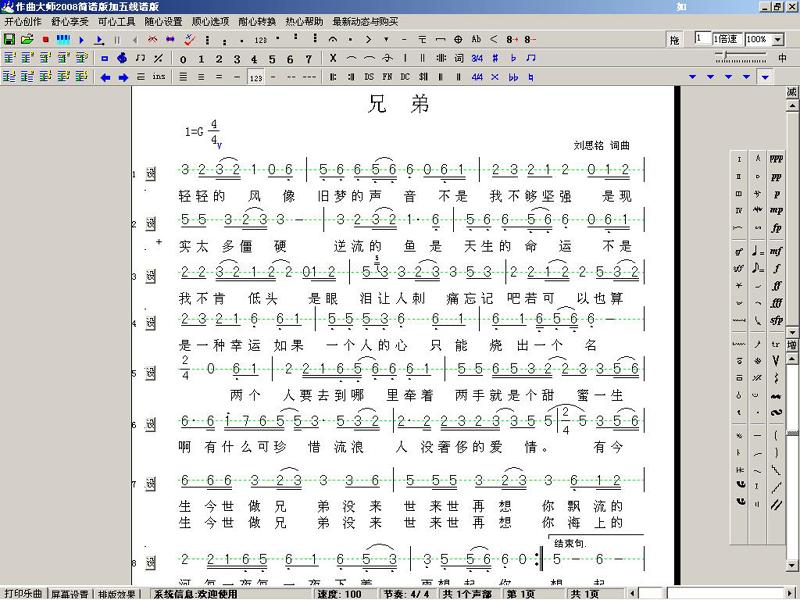
Task: Click the input field showing 1
Action: [x=702, y=39]
